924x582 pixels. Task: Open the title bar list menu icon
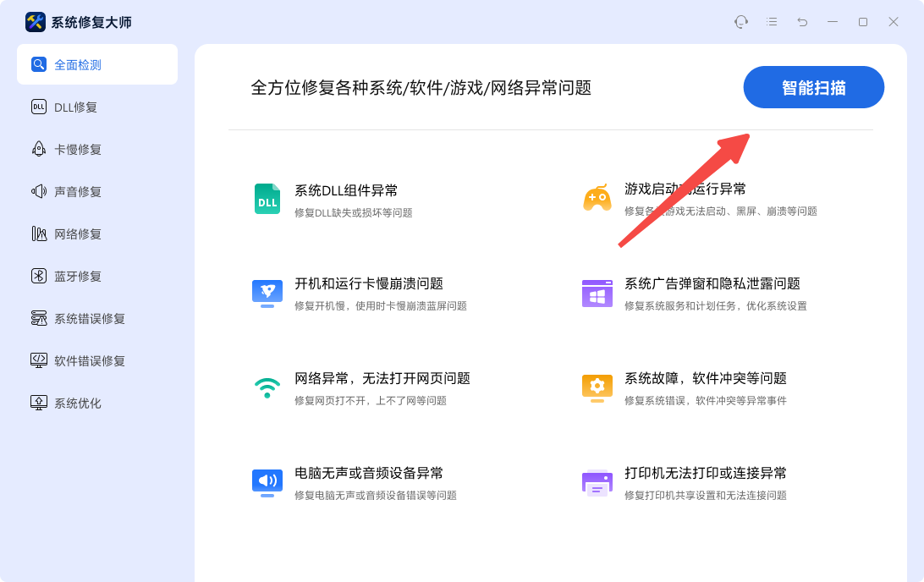(772, 22)
